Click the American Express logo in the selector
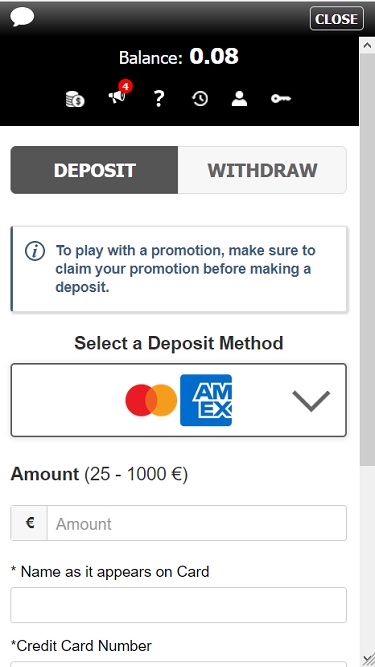 206,400
